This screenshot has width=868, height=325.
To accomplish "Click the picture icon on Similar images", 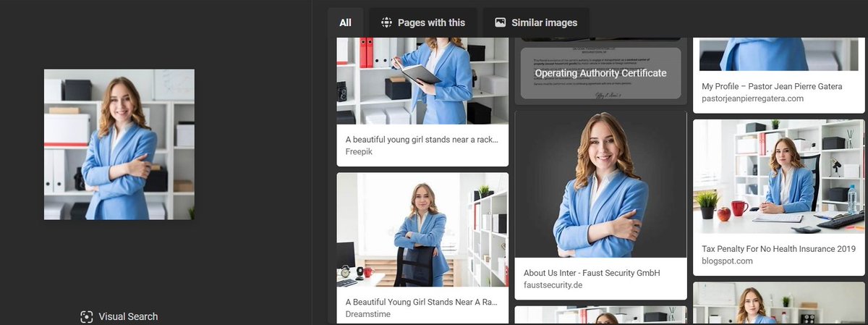I will tap(500, 22).
